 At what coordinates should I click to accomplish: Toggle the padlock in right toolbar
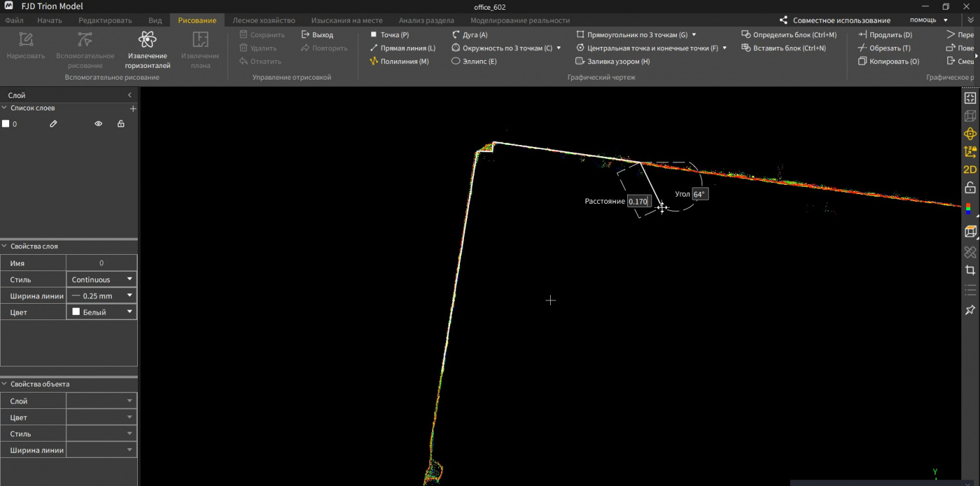tap(970, 187)
